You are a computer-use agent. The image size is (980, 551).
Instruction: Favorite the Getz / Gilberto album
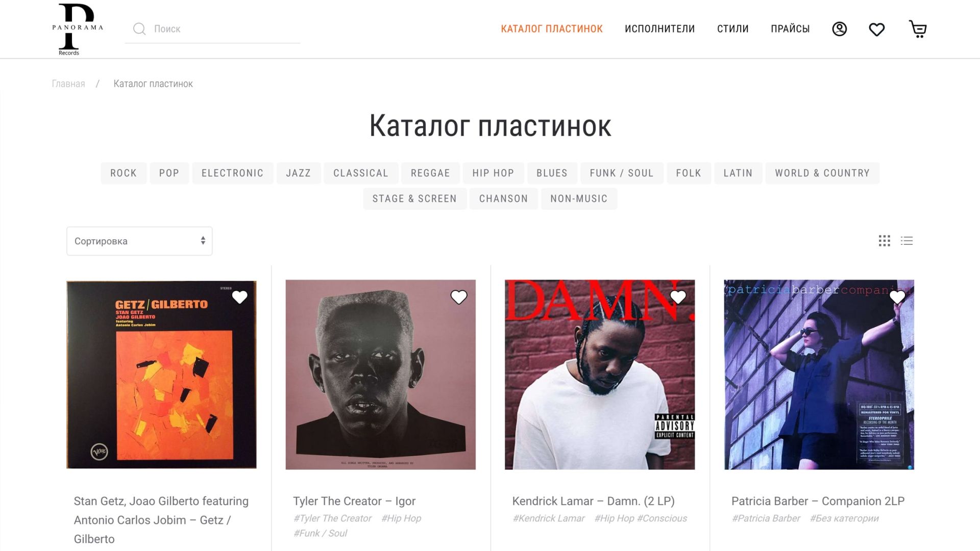(x=239, y=297)
